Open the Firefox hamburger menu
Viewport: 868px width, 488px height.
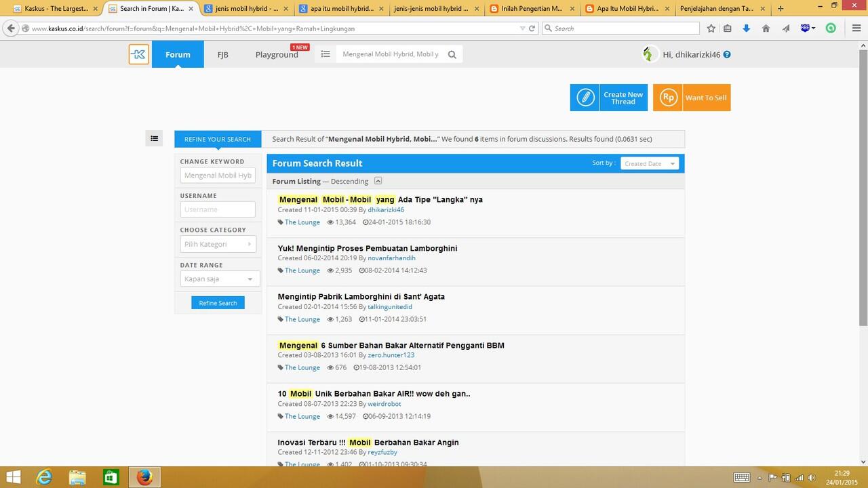pos(856,28)
